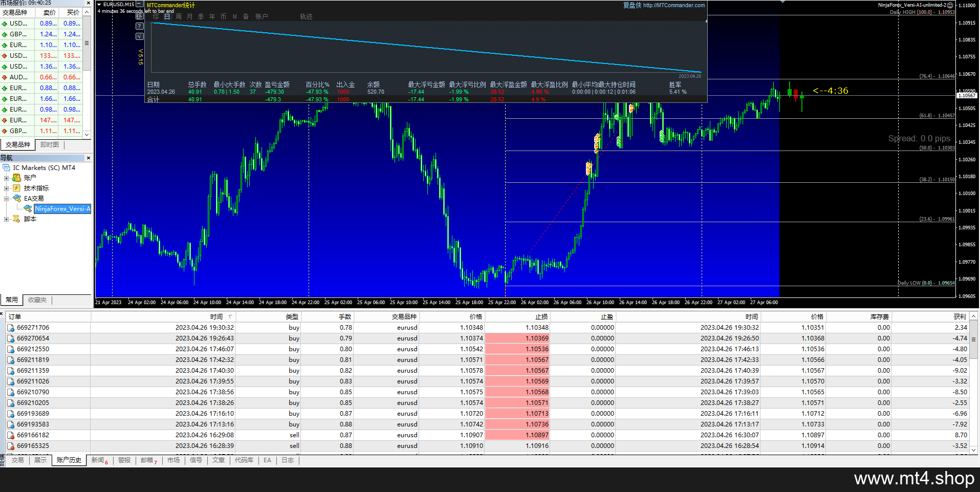Expand the 脚本 scripts tree node
The width and height of the screenshot is (980, 492).
[x=6, y=219]
